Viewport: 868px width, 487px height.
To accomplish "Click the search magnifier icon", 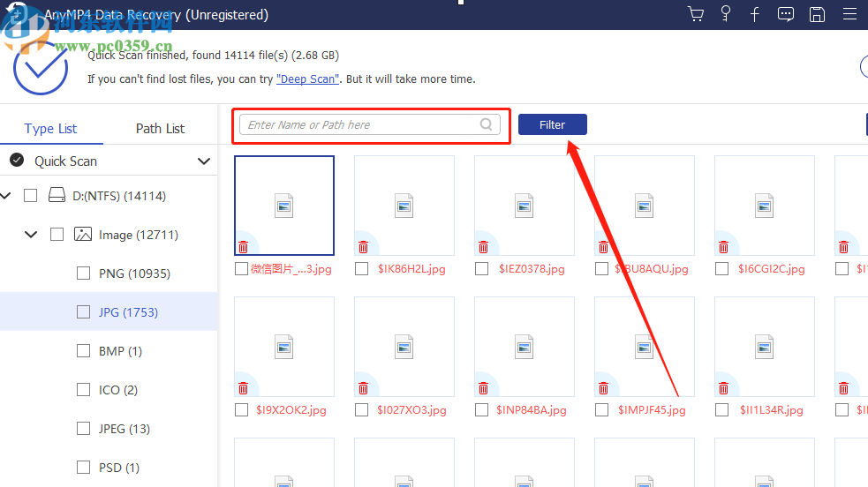I will [486, 124].
